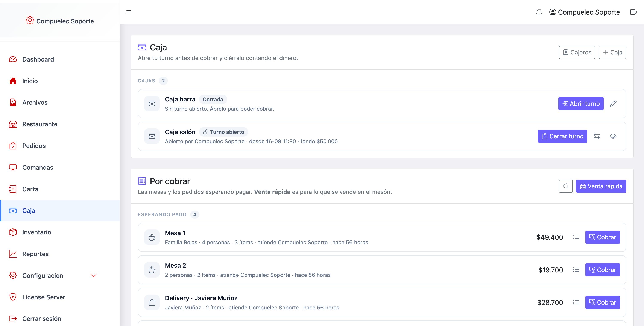Click the Configuración gear icon

13,275
